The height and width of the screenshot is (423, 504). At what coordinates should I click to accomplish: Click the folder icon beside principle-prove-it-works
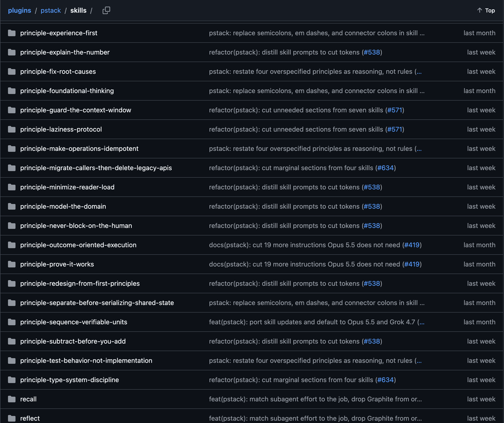(x=12, y=264)
